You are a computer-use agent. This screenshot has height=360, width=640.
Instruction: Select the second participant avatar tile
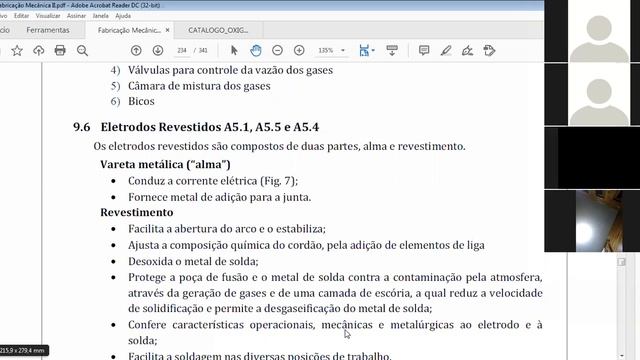tap(592, 94)
